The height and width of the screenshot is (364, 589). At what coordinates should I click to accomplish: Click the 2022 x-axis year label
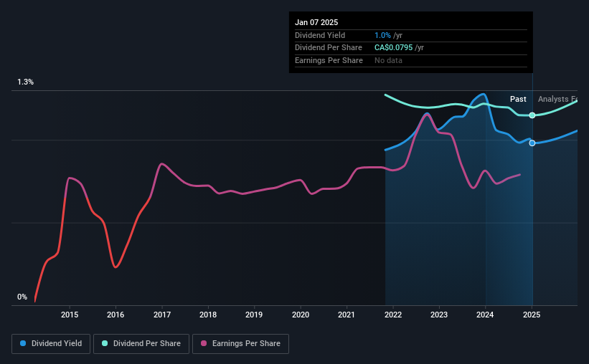393,315
